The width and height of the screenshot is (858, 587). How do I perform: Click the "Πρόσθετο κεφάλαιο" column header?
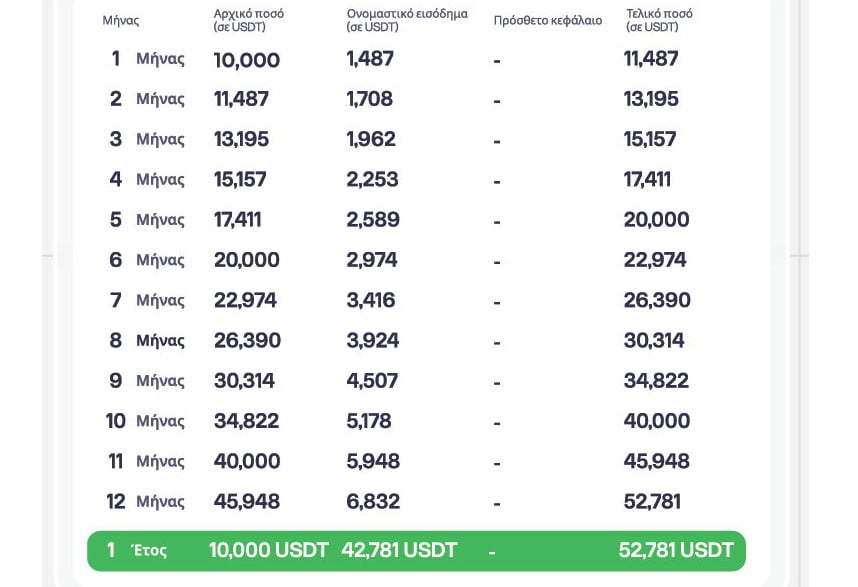pos(548,20)
